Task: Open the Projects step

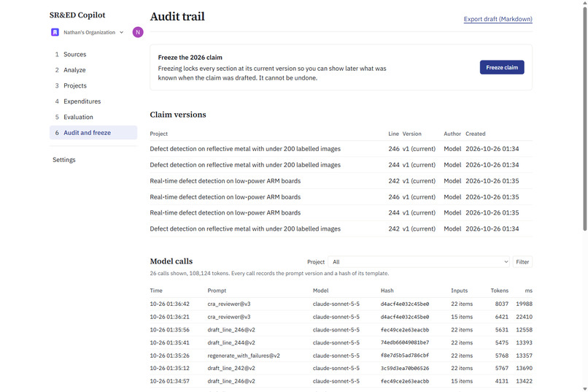Action: pos(93,85)
